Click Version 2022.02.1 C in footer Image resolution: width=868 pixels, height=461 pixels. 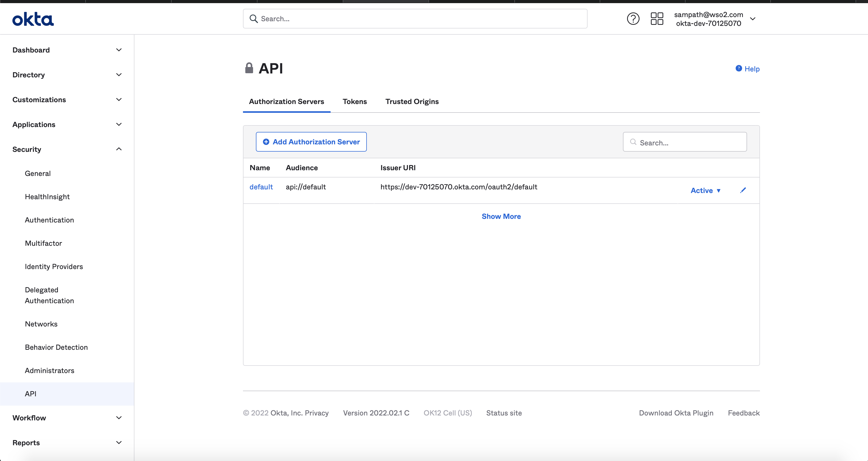coord(376,413)
